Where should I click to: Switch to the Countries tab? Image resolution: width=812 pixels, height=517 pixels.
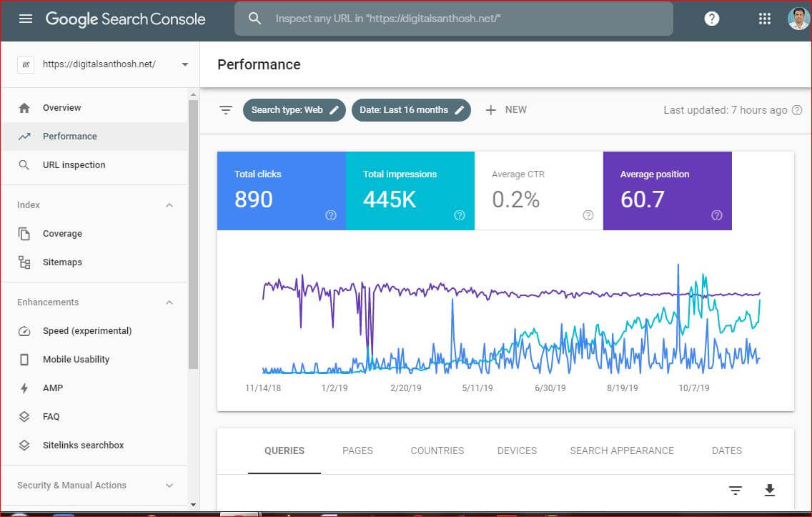[437, 450]
